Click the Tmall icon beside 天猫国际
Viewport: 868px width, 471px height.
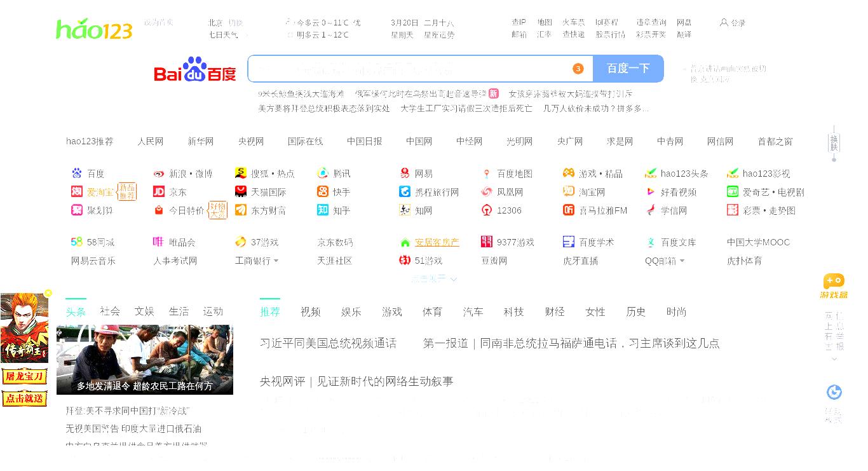241,191
